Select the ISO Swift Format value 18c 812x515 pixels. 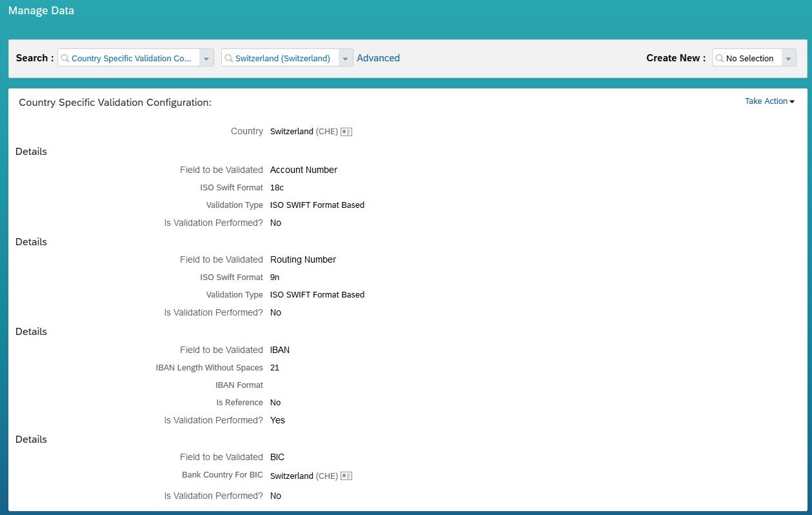(x=277, y=188)
